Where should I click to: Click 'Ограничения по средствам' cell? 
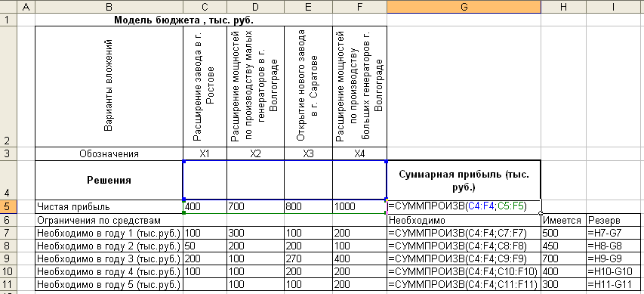coord(109,220)
